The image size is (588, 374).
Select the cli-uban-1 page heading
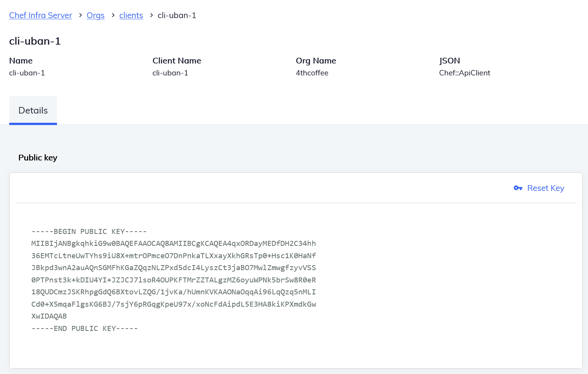pyautogui.click(x=35, y=41)
